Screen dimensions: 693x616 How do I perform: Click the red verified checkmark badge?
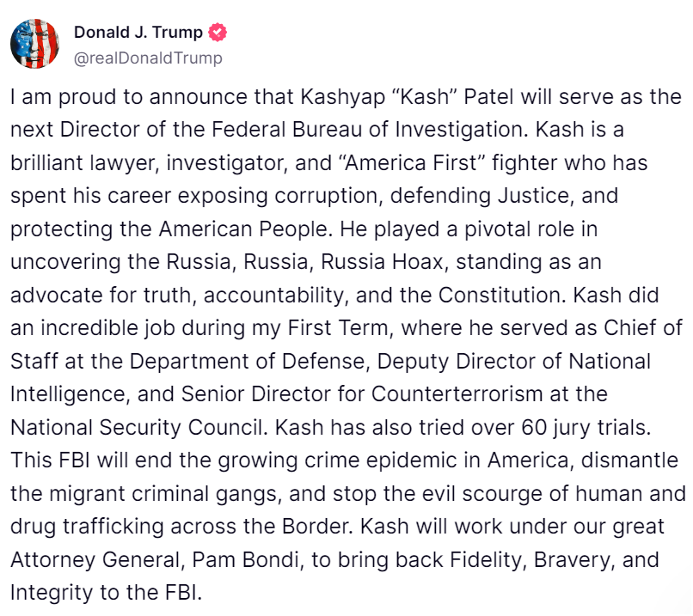coord(219,34)
